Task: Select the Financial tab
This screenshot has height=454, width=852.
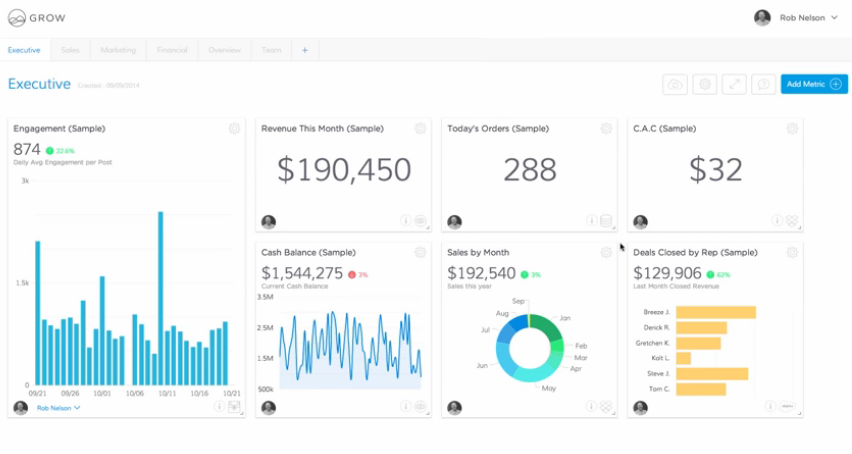Action: (x=172, y=49)
